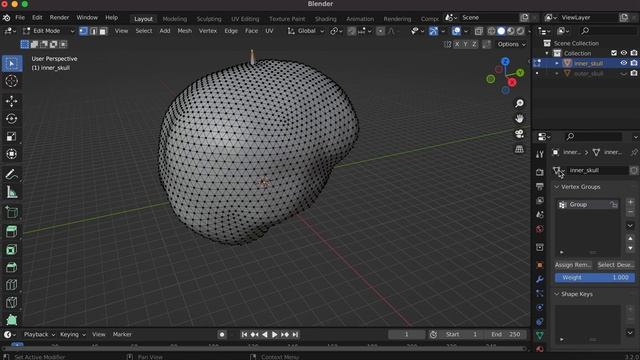
Task: Select the Loop Cut tool
Action: (x=12, y=285)
